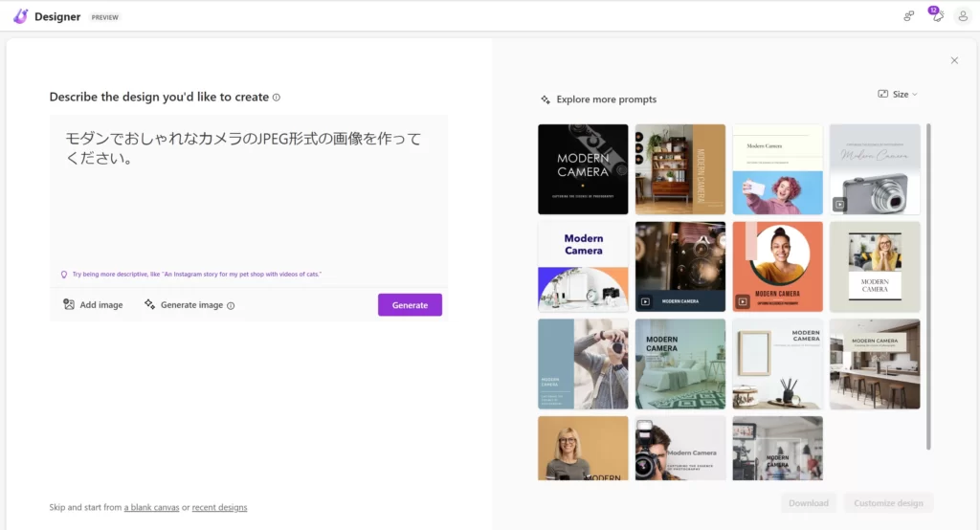Select the vintage dark camera design
The width and height of the screenshot is (980, 530).
pyautogui.click(x=680, y=267)
